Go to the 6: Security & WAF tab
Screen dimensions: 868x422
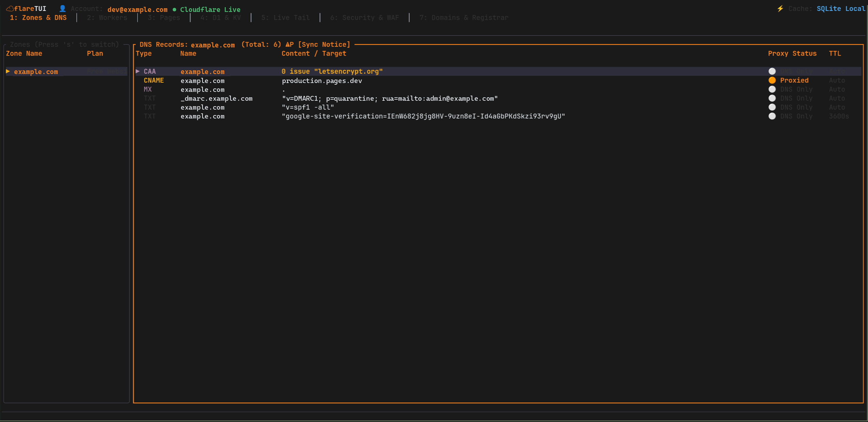click(x=364, y=18)
